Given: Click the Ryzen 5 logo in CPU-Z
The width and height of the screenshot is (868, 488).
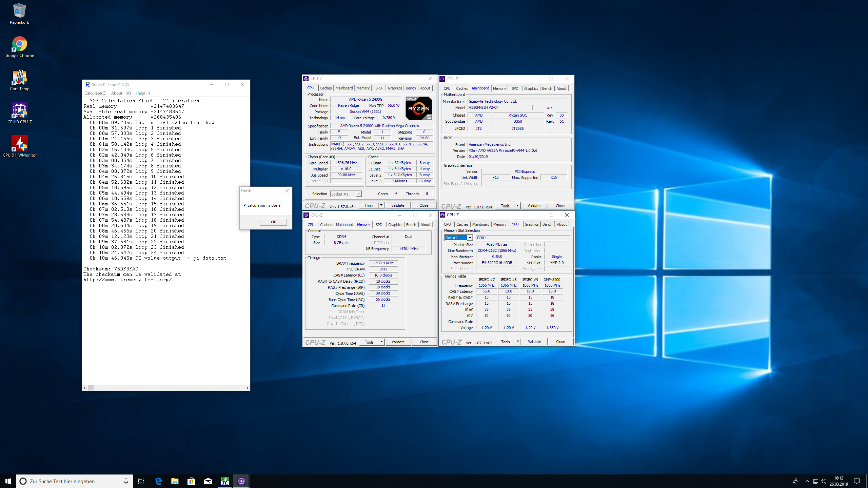Looking at the screenshot, I should (419, 108).
